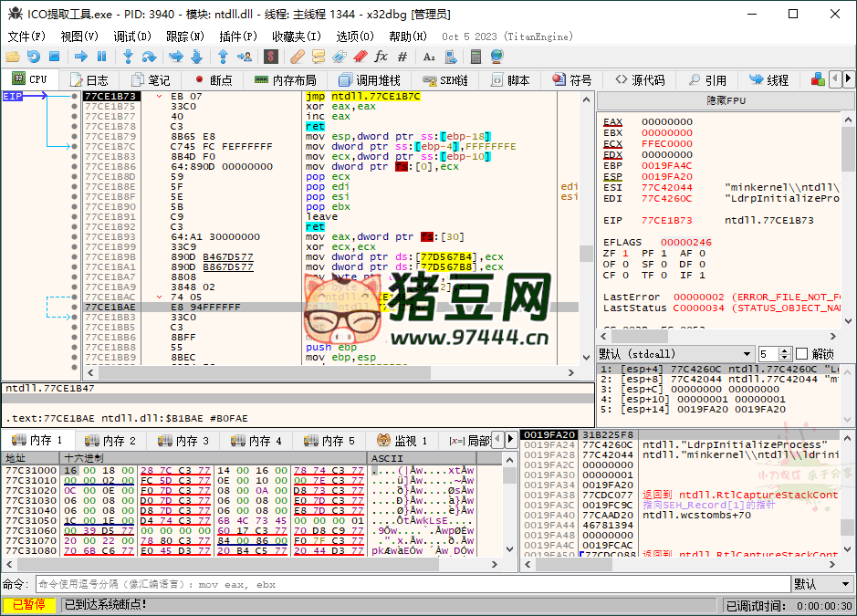
Task: Click the 命令 command input field
Action: [274, 583]
